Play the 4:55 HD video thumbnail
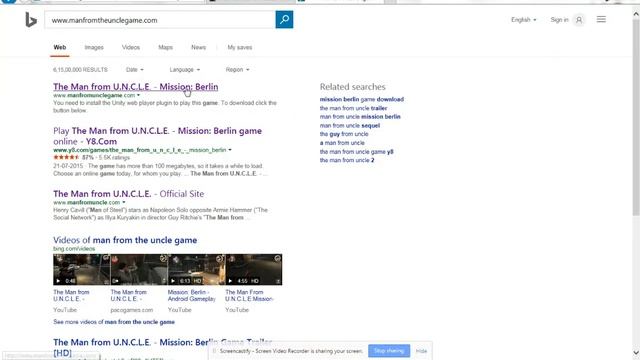Screen dimensions: 640x360 tap(253, 269)
